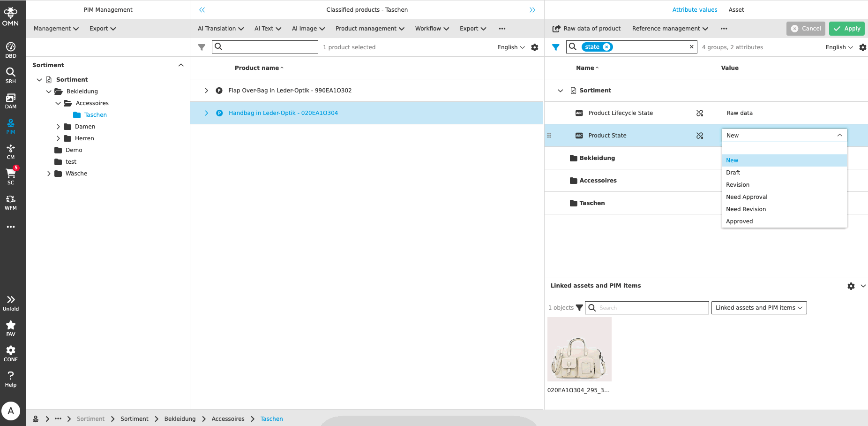Expand the Damen folder in tree
Screen dimensions: 868x426
[x=58, y=127]
